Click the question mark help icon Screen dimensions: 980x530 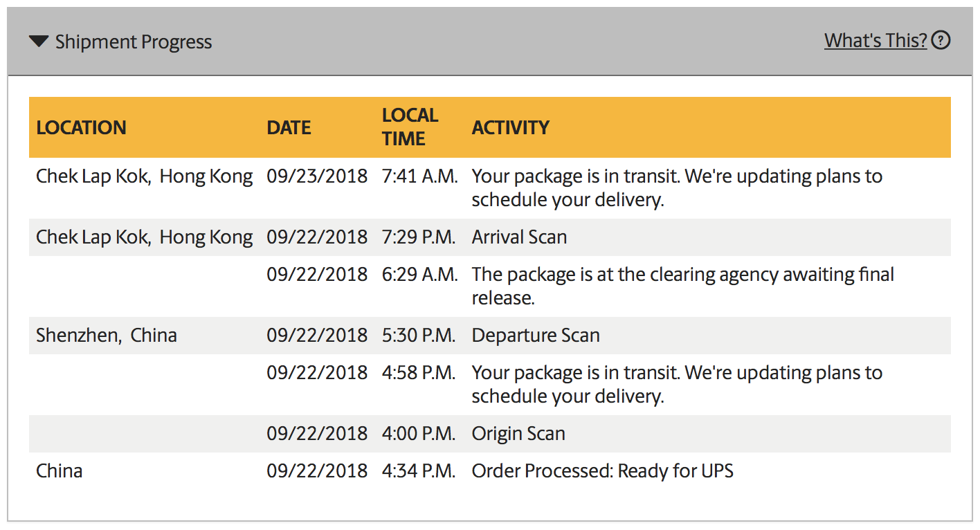point(941,41)
